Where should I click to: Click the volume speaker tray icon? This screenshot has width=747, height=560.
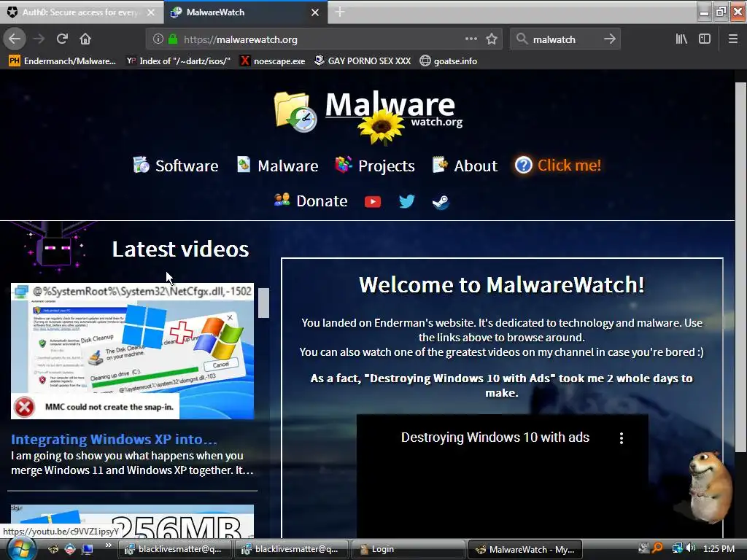tap(691, 548)
